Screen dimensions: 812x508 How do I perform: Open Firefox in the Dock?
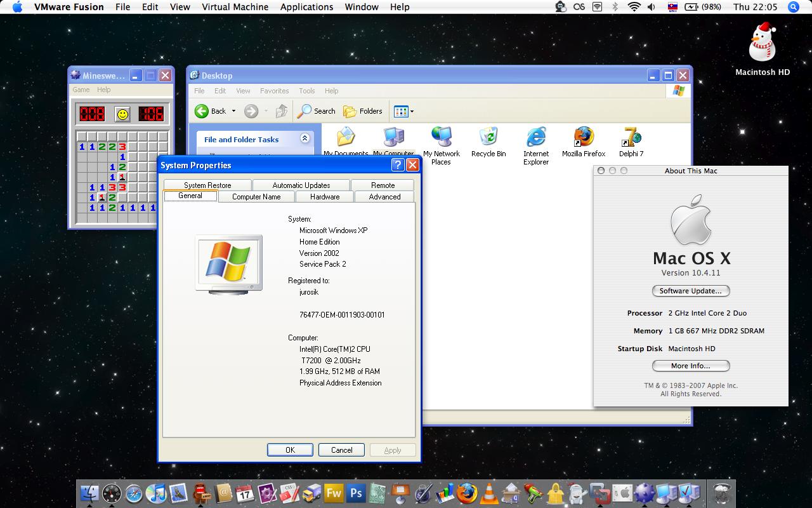pyautogui.click(x=467, y=493)
